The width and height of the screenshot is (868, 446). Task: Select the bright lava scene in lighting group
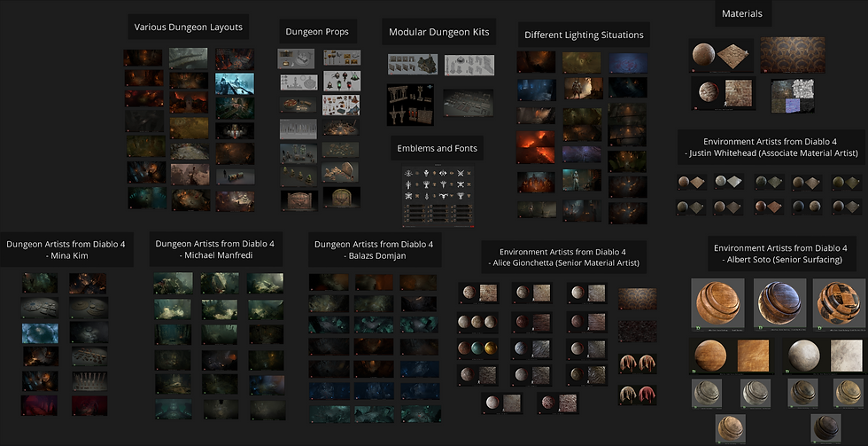tap(535, 147)
